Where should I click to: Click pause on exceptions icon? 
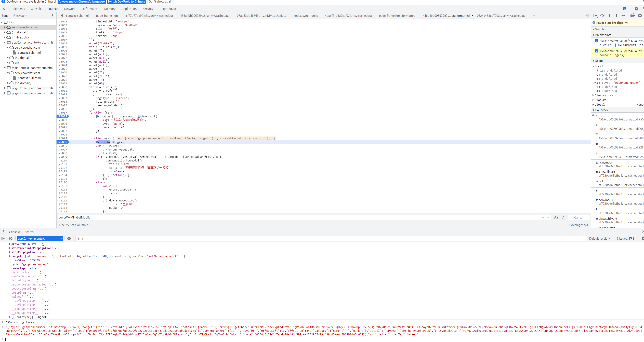(640, 16)
